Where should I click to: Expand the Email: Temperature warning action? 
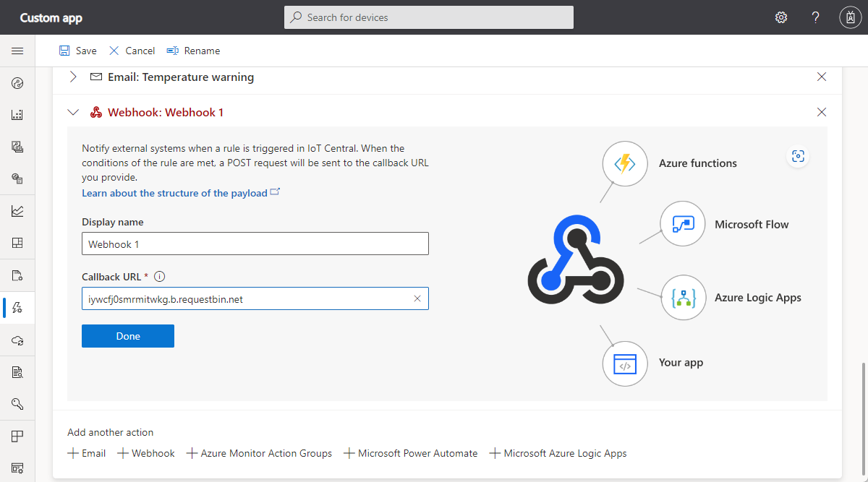coord(73,77)
